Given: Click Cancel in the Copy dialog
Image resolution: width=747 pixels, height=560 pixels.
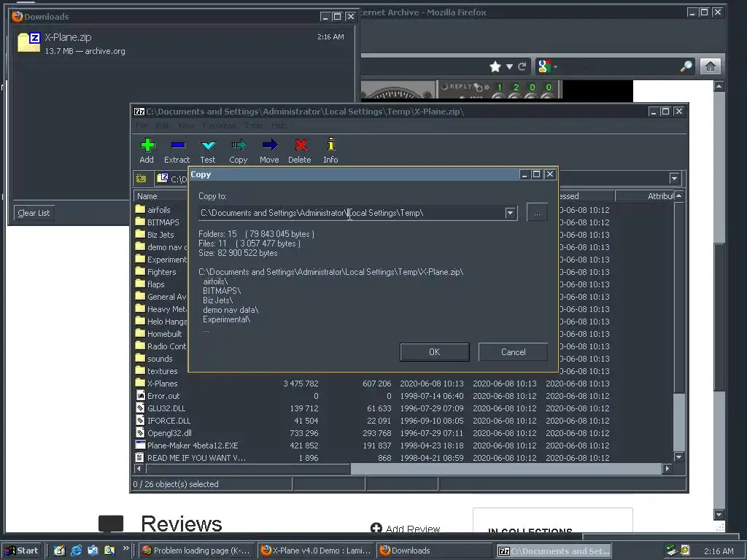Looking at the screenshot, I should [513, 352].
